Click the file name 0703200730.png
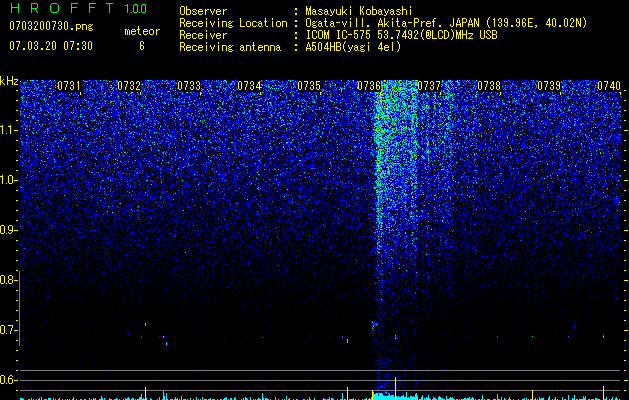The width and height of the screenshot is (629, 400). (x=51, y=26)
